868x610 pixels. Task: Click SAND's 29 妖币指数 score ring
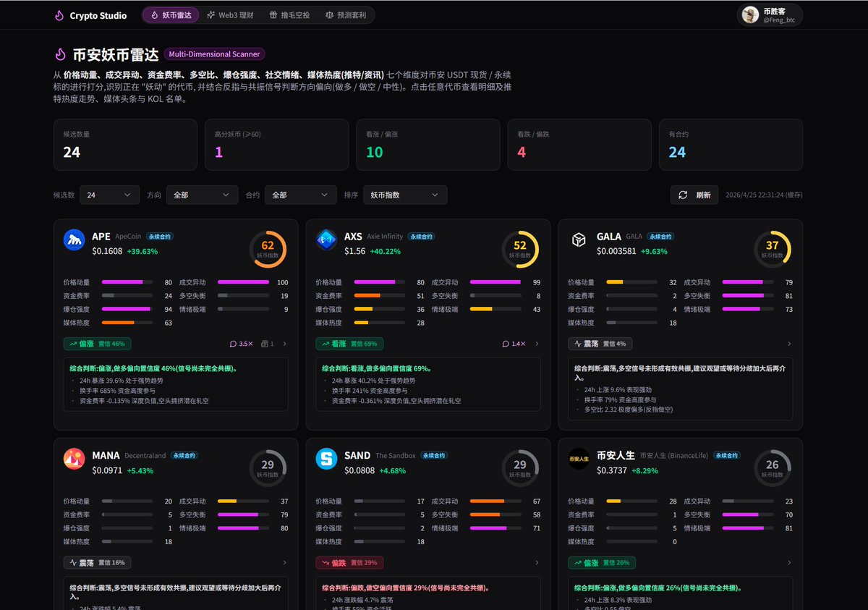pos(520,468)
